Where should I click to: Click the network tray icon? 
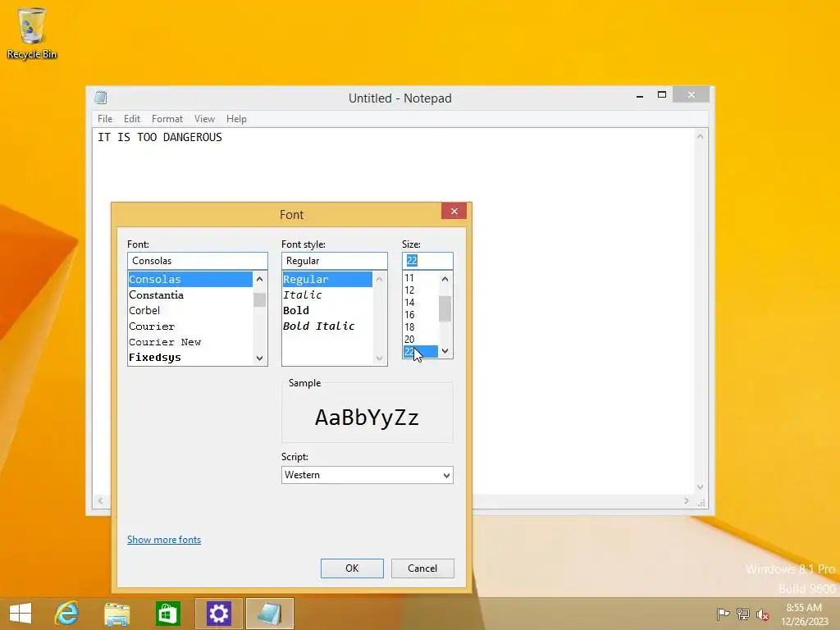743,614
